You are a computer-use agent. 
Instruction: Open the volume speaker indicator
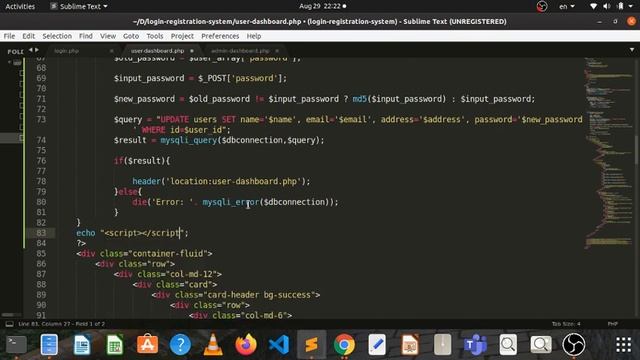click(x=607, y=6)
